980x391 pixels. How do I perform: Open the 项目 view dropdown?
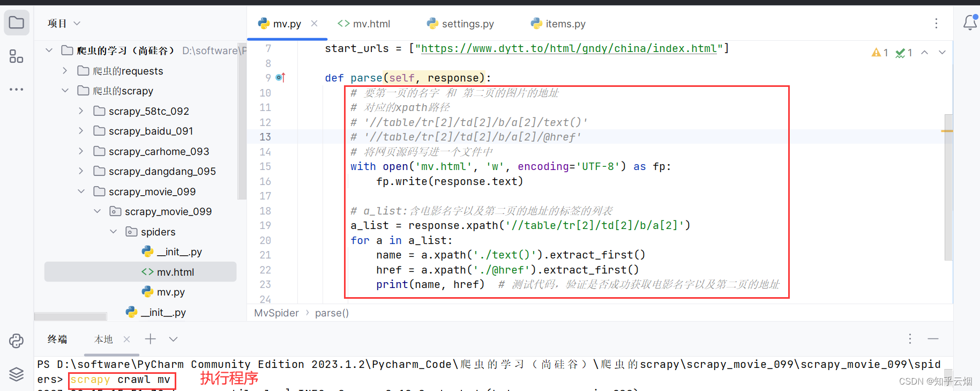point(64,23)
